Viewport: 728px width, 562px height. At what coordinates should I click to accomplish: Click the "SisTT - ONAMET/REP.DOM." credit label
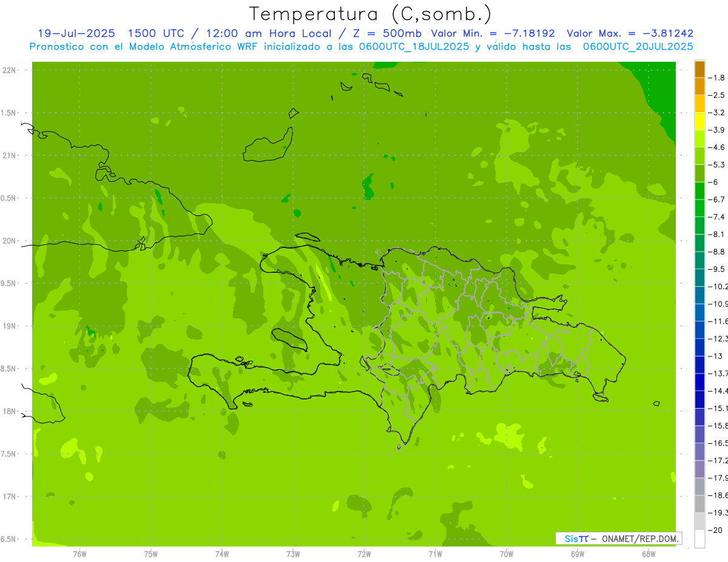[x=619, y=538]
